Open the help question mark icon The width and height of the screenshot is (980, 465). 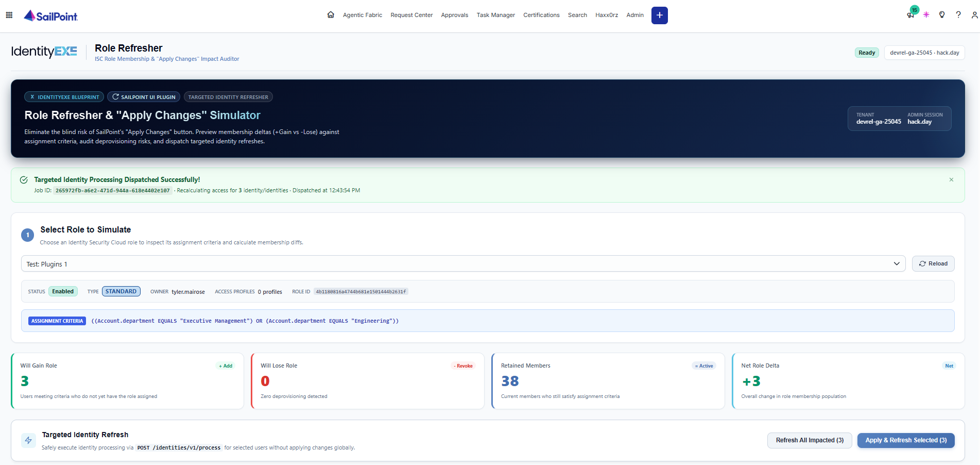click(x=958, y=15)
